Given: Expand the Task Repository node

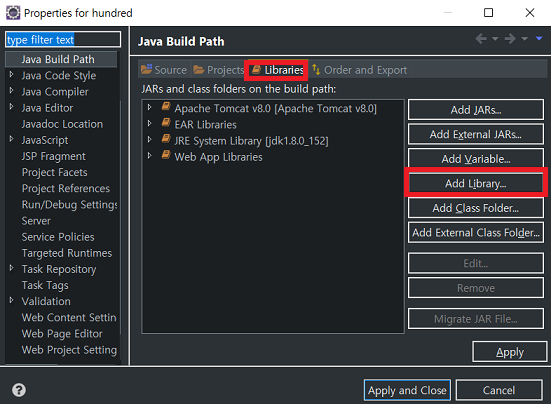Looking at the screenshot, I should click(x=11, y=268).
